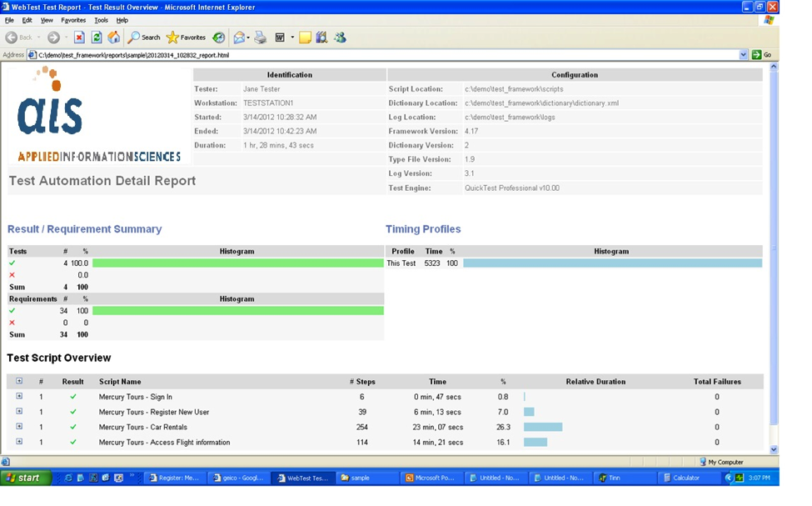The width and height of the screenshot is (812, 506).
Task: Click the Messenger icon in toolbar
Action: 340,38
